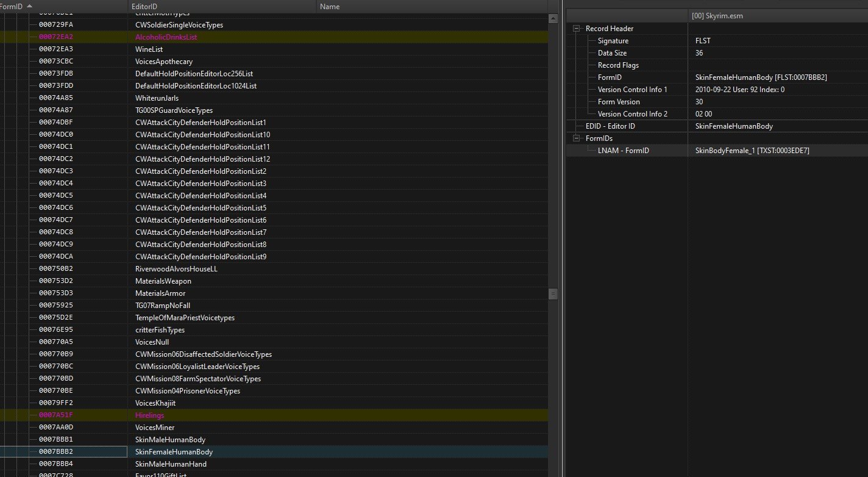The height and width of the screenshot is (477, 868).
Task: Click the Signature field label
Action: (613, 41)
